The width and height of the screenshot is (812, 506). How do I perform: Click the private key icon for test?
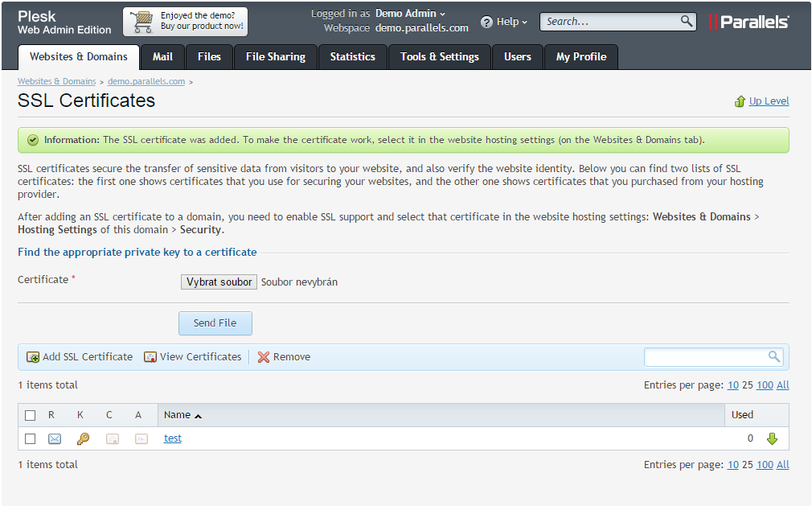pyautogui.click(x=83, y=438)
